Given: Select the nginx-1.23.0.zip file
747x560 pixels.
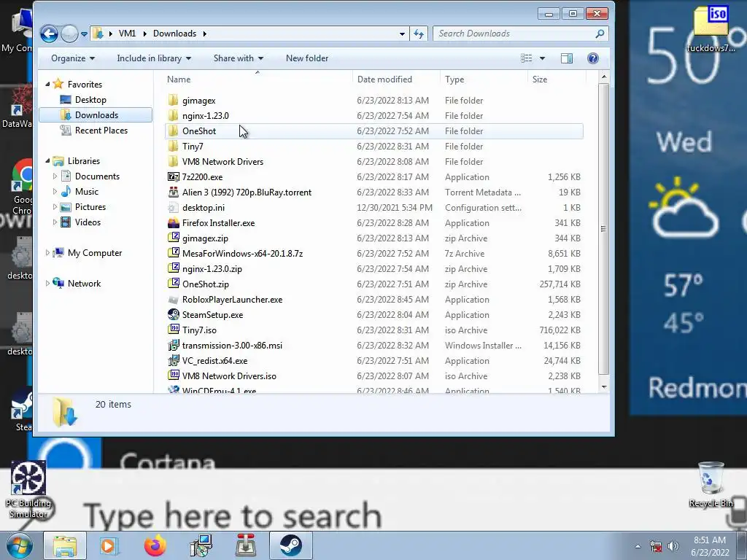Looking at the screenshot, I should [373, 268].
